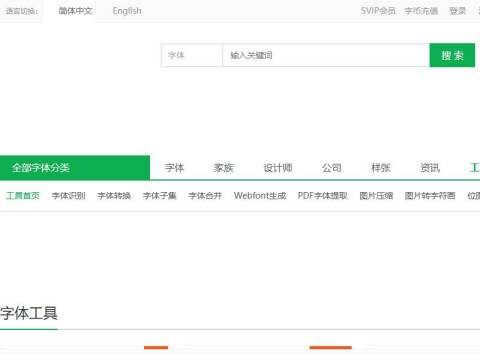Focus the 输入关键词 search field
The height and width of the screenshot is (360, 480).
(326, 55)
